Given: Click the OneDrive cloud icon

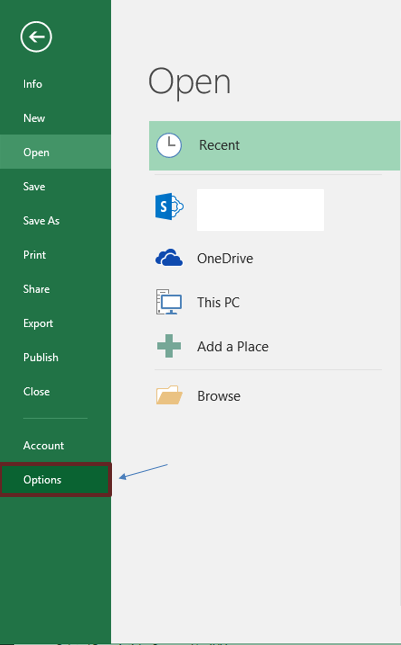Looking at the screenshot, I should pyautogui.click(x=169, y=258).
